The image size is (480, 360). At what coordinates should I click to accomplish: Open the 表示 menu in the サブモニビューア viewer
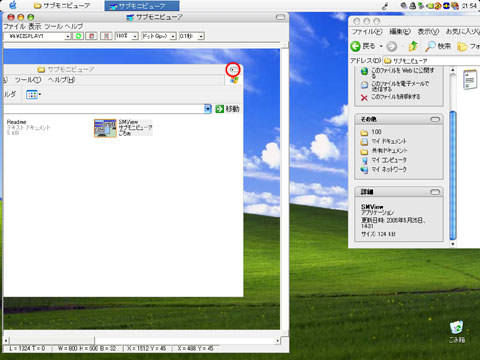[x=35, y=26]
